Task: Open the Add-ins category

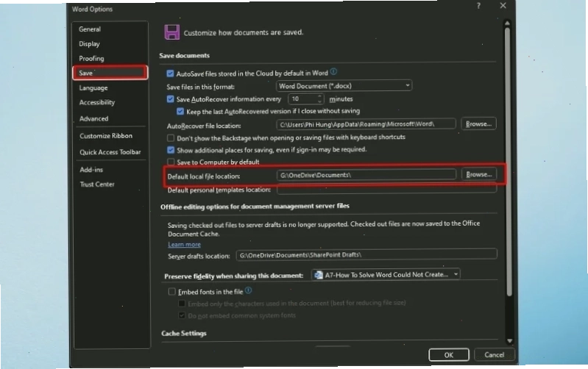Action: pyautogui.click(x=91, y=170)
